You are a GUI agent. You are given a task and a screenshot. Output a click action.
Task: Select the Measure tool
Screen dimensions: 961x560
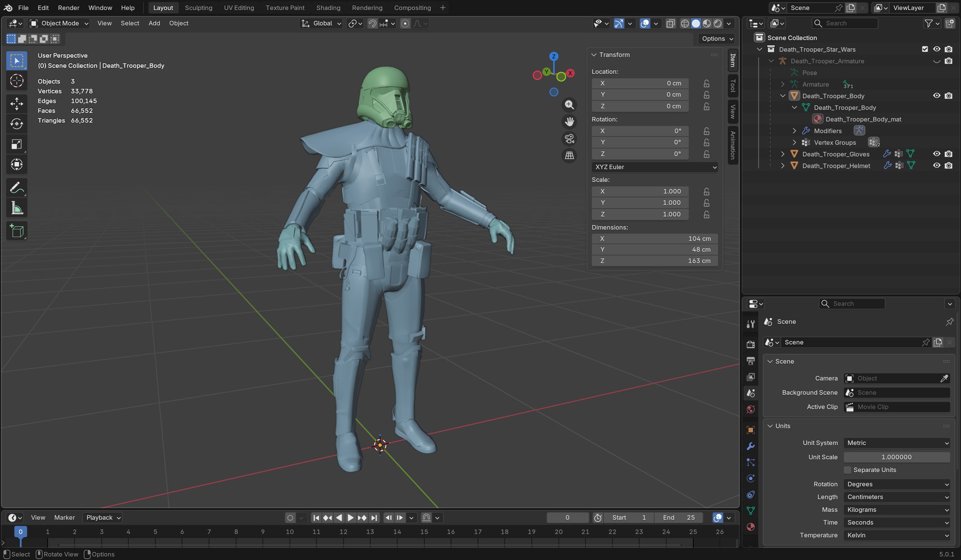click(x=17, y=208)
